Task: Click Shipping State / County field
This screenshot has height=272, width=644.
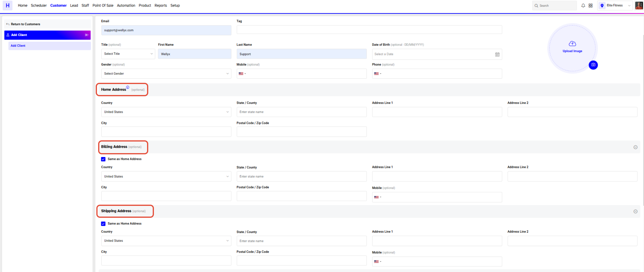Action: tap(302, 241)
